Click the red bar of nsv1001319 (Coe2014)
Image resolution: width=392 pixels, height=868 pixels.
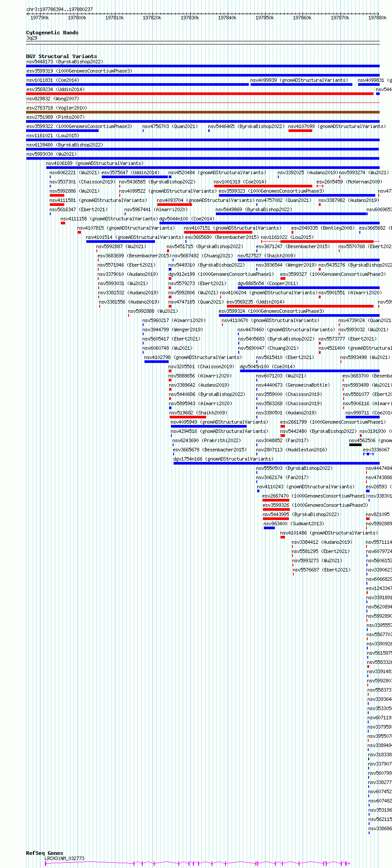coord(263,186)
